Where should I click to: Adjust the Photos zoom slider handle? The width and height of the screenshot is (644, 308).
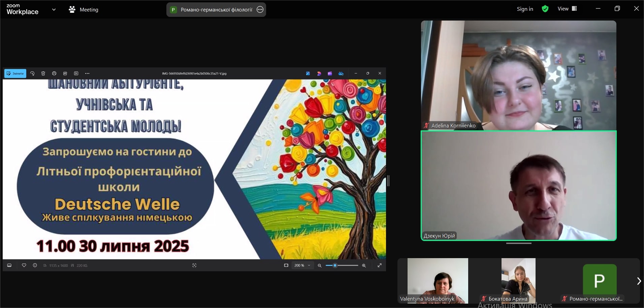pos(335,266)
